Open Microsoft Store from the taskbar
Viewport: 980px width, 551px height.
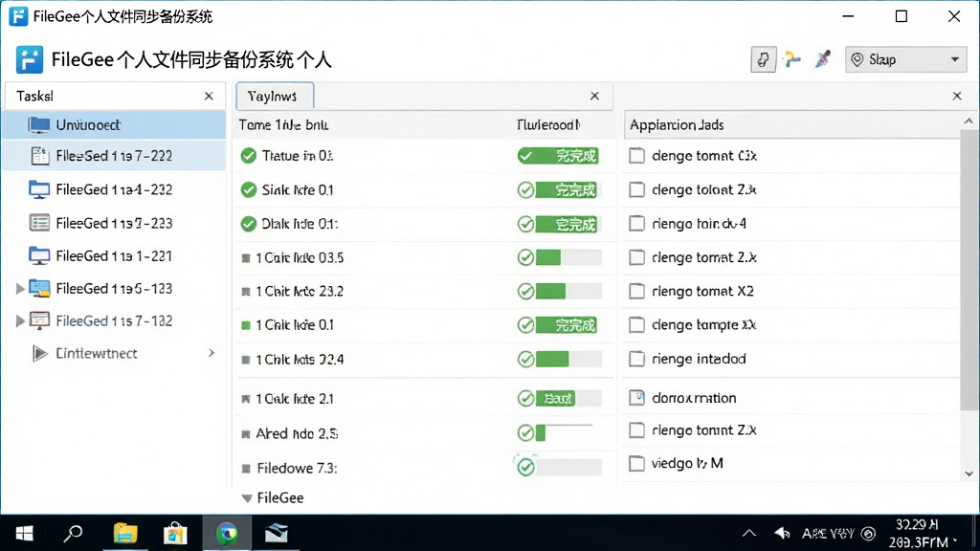coord(175,534)
